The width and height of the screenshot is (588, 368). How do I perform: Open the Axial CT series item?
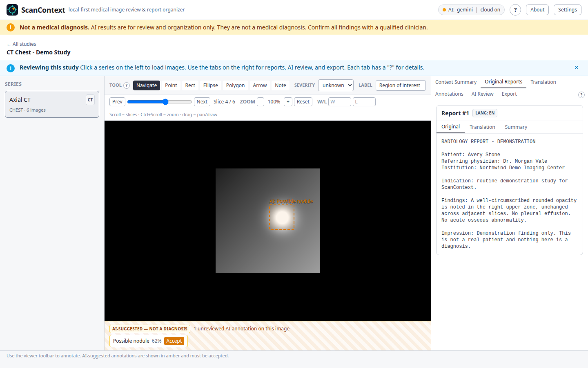point(52,104)
